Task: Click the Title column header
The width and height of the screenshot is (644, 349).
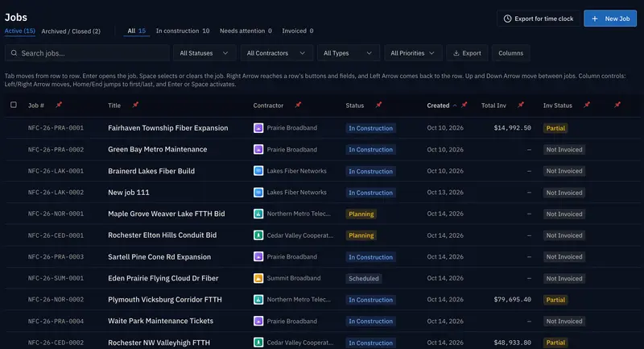Action: 114,106
